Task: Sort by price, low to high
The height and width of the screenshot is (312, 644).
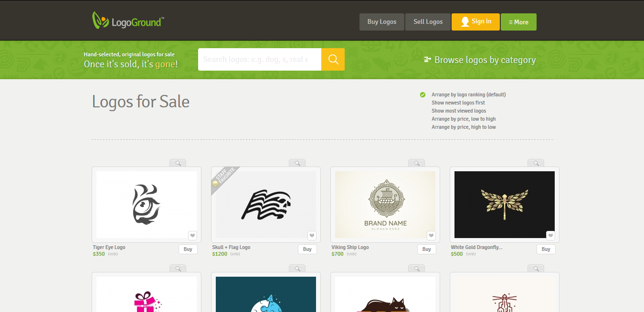Action: (464, 119)
